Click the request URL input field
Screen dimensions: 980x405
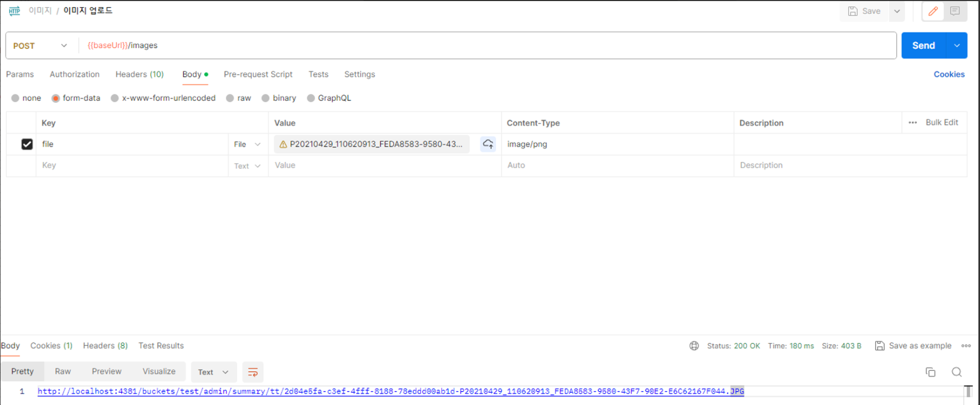[487, 45]
